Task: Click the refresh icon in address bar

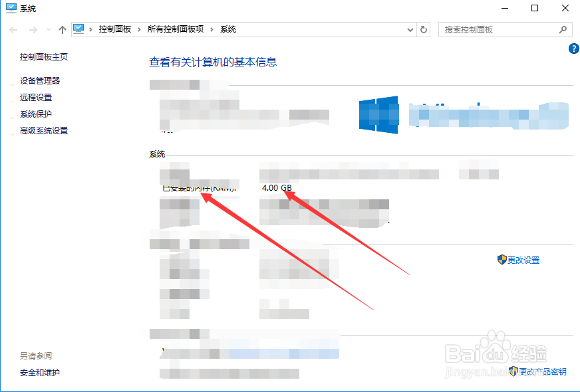Action: click(424, 29)
